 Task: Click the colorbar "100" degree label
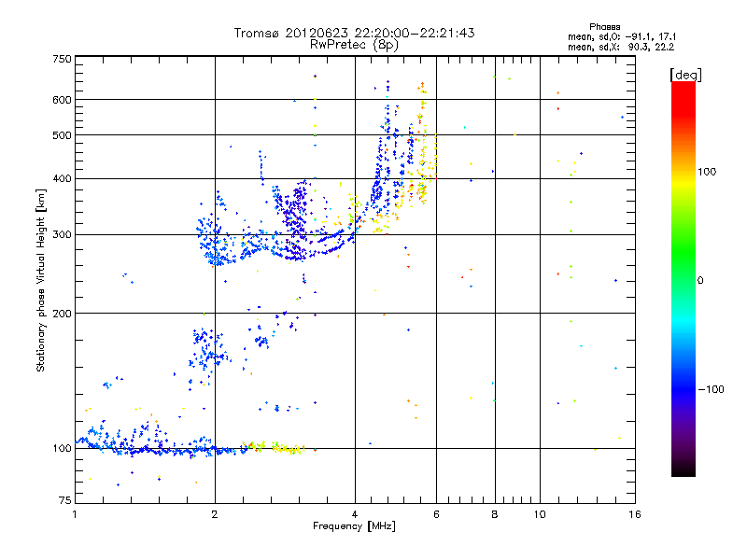707,172
